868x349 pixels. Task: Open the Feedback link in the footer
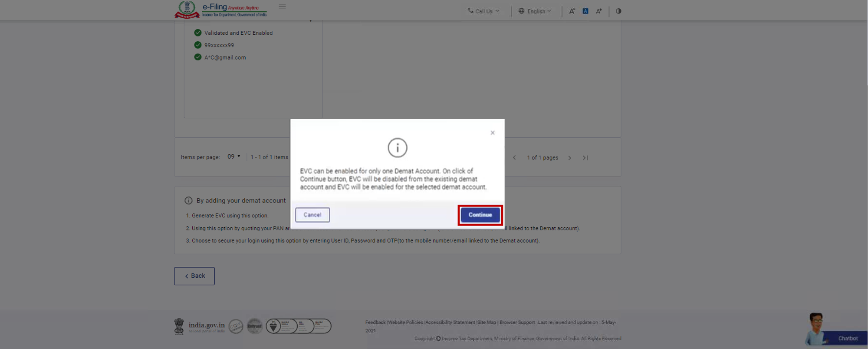[375, 322]
